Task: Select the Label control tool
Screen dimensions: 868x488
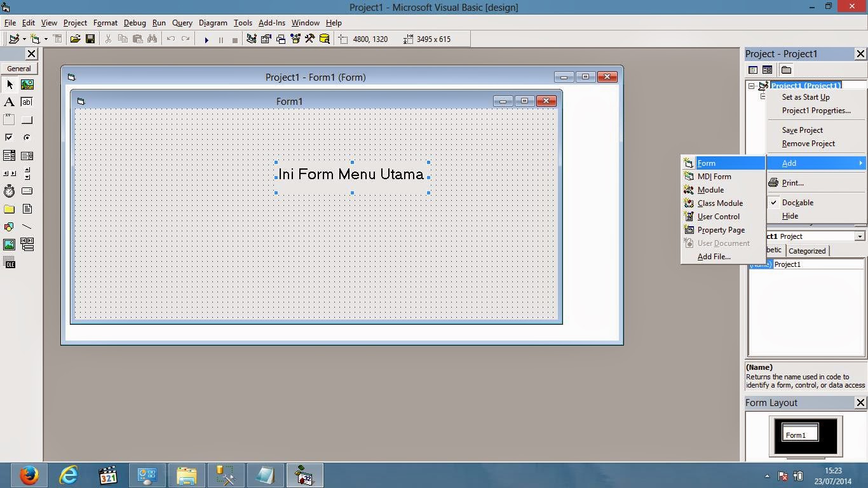Action: (10, 102)
